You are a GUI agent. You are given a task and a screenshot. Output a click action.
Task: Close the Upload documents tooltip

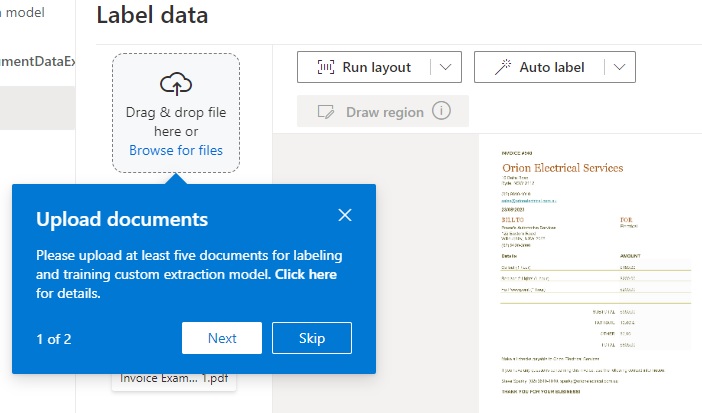point(345,215)
